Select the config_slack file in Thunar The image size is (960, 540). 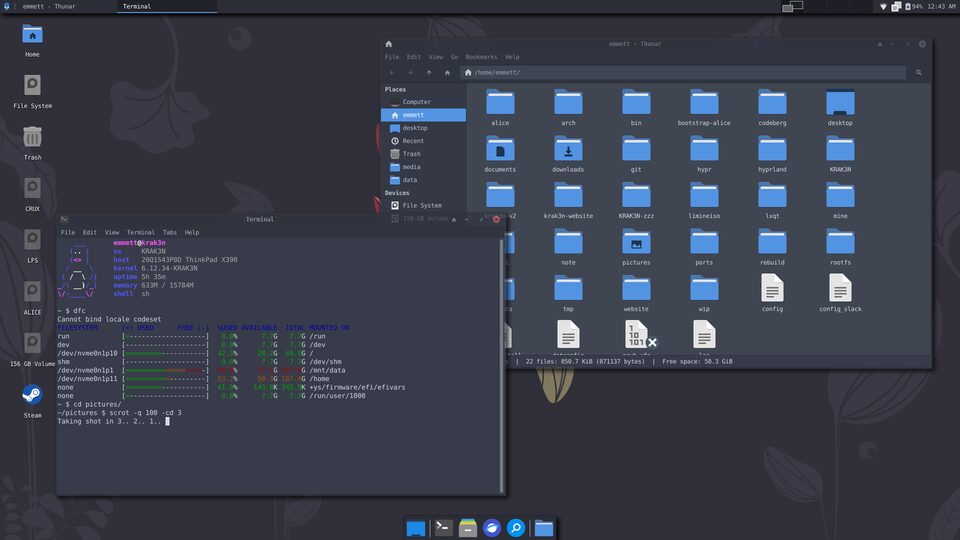[x=840, y=294]
